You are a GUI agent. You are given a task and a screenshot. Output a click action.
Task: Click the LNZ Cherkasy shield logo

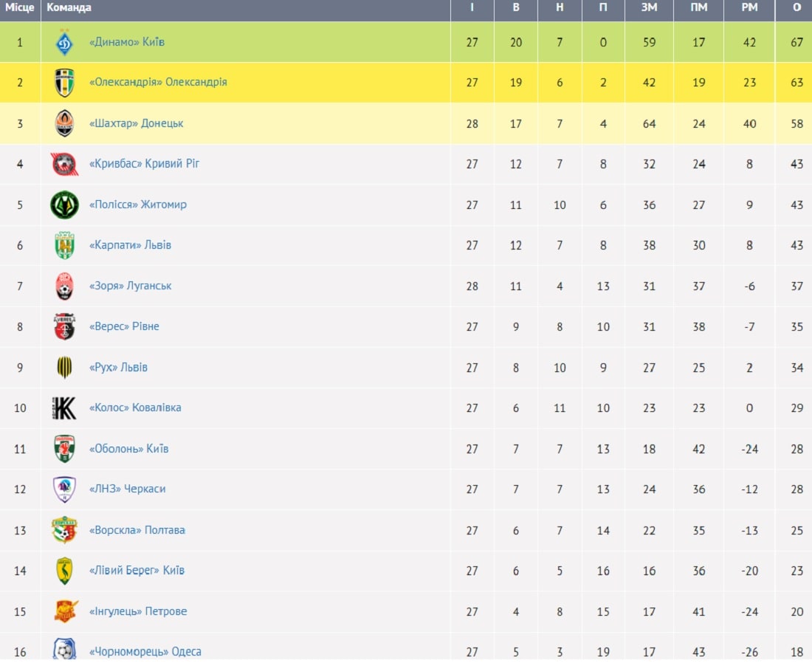click(65, 489)
